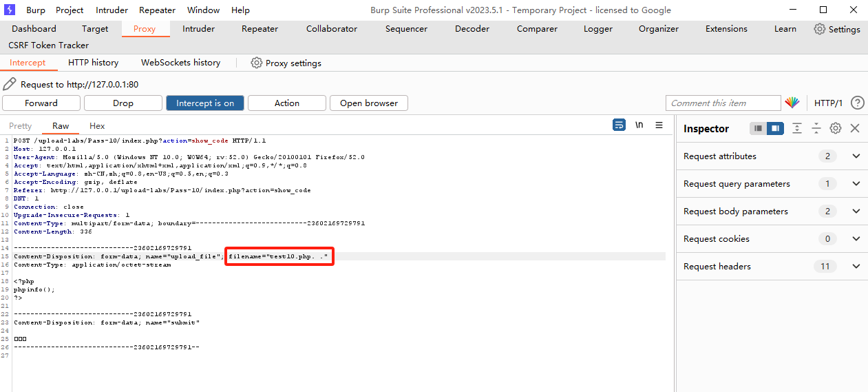
Task: Expand Request body parameters section
Action: 856,212
